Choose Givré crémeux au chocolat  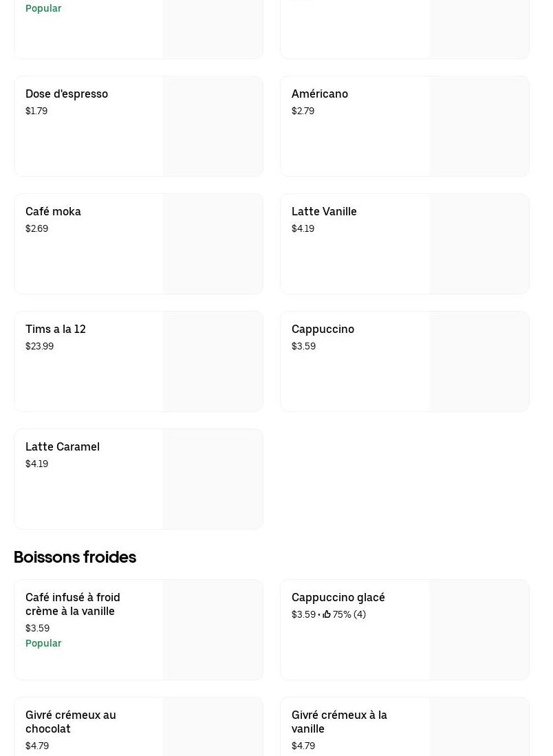pos(71,722)
